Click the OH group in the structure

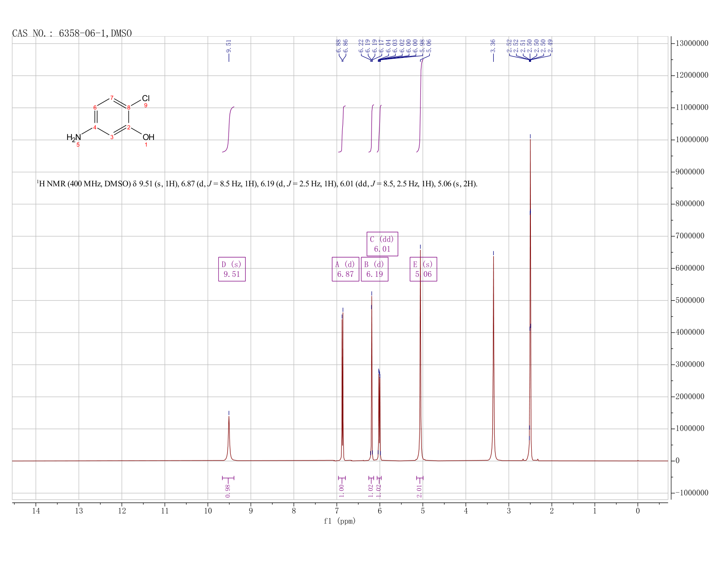148,137
